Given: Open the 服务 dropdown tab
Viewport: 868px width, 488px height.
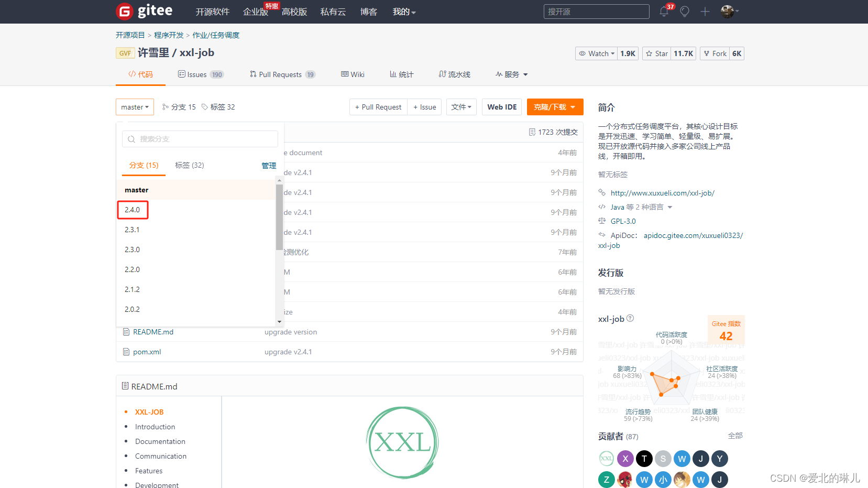Looking at the screenshot, I should coord(511,74).
